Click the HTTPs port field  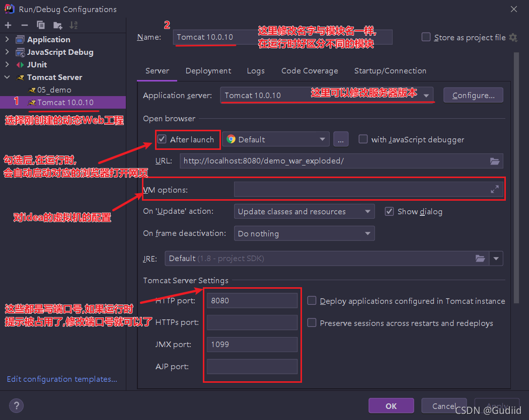(252, 322)
